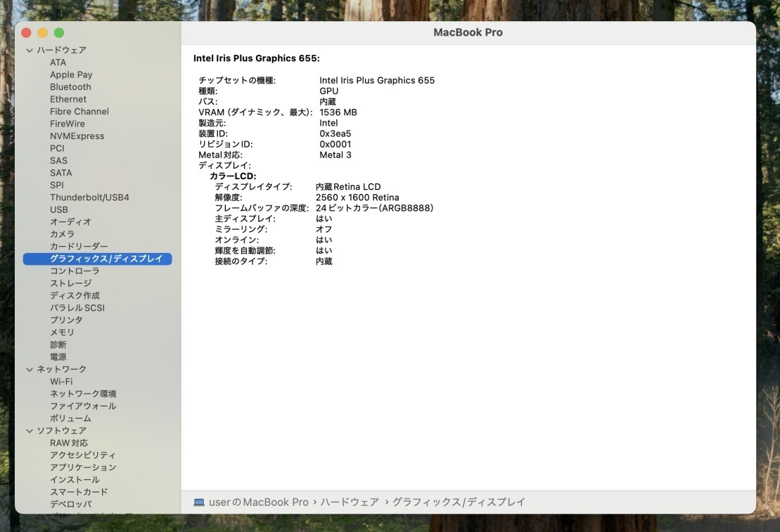Click ハードウェア in the path bar
This screenshot has height=532, width=780.
(x=350, y=502)
